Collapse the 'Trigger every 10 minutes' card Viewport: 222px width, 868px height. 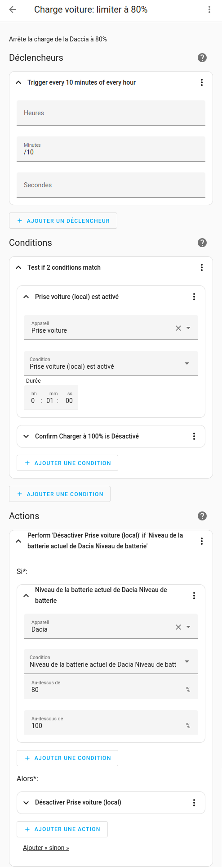tap(18, 82)
